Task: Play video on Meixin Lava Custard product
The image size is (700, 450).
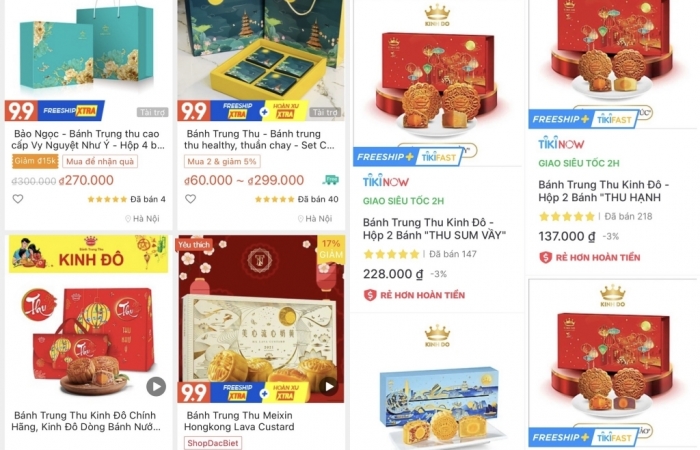Action: point(329,386)
